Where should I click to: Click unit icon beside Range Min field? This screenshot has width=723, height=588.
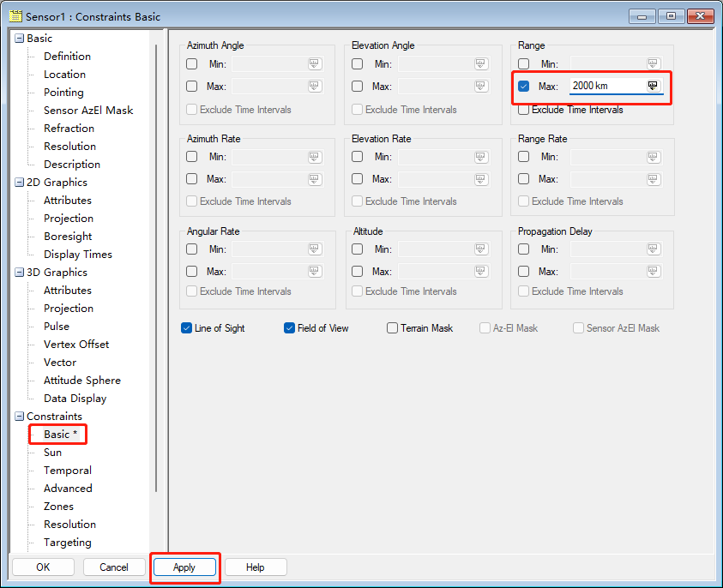click(654, 64)
